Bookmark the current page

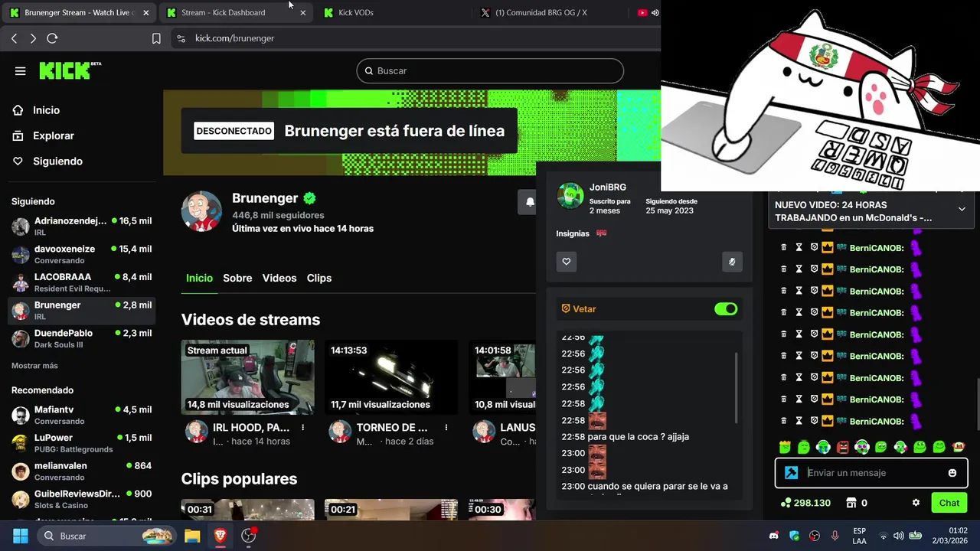point(156,38)
